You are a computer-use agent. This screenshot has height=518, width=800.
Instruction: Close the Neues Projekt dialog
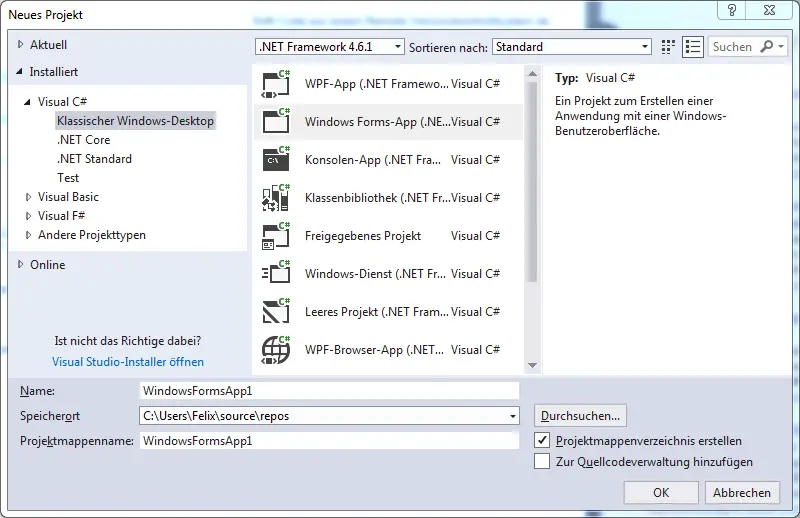770,10
